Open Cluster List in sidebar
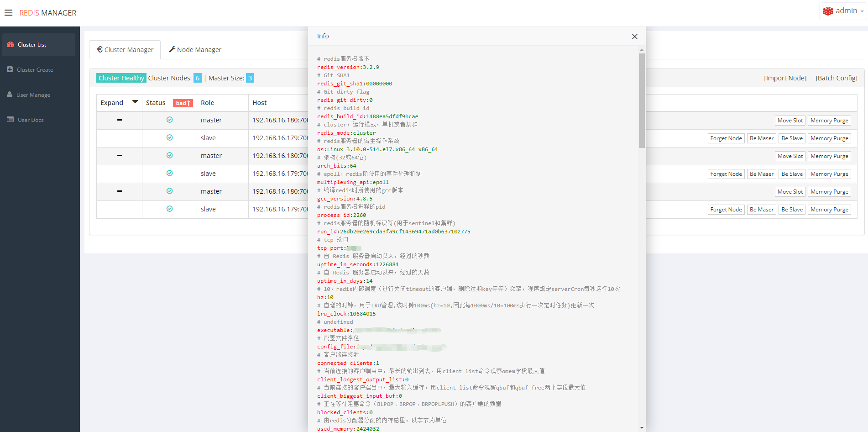Screen dimensions: 868x432 coord(39,45)
